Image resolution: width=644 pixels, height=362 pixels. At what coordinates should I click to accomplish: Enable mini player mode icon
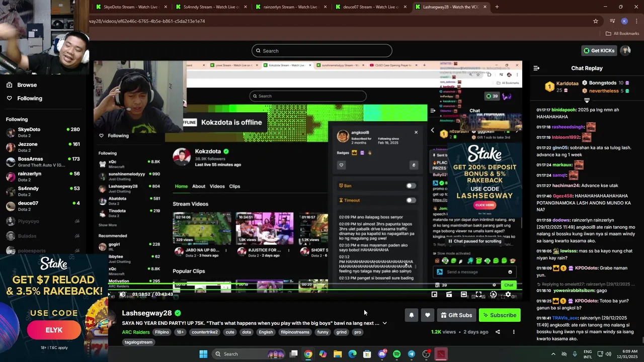[x=434, y=295]
